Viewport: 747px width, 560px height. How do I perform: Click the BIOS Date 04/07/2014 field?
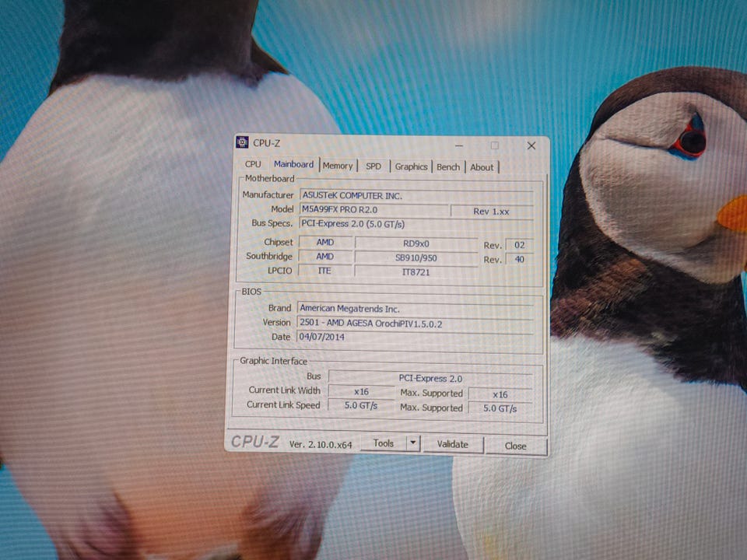pyautogui.click(x=415, y=337)
